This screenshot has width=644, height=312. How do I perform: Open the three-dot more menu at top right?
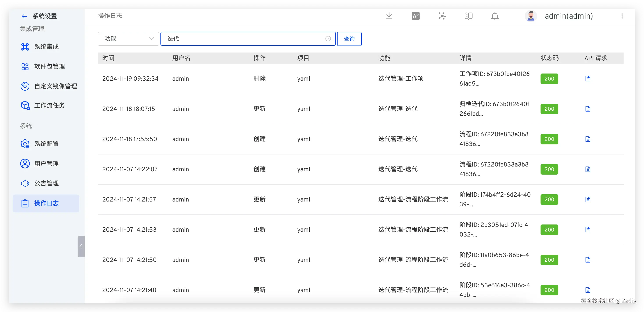pyautogui.click(x=622, y=16)
